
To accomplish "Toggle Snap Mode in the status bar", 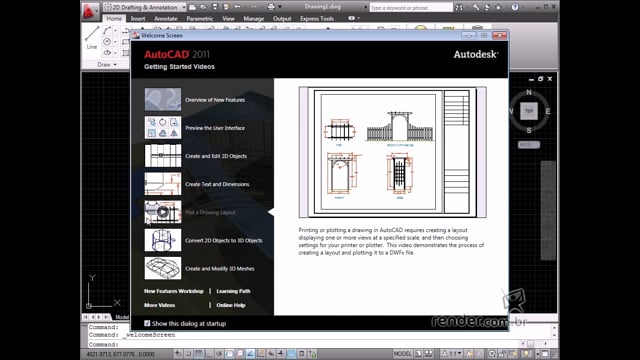I will coord(189,354).
